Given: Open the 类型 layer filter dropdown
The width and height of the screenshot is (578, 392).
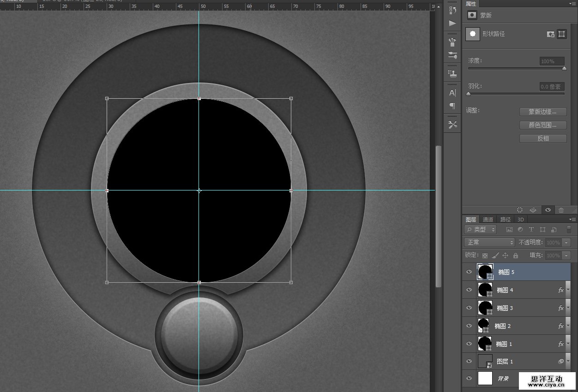Looking at the screenshot, I should coord(481,230).
